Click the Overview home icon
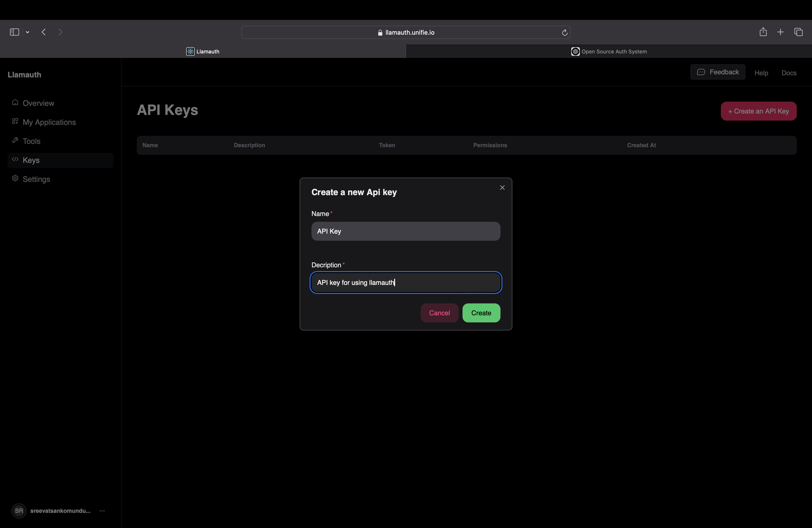 click(x=15, y=102)
